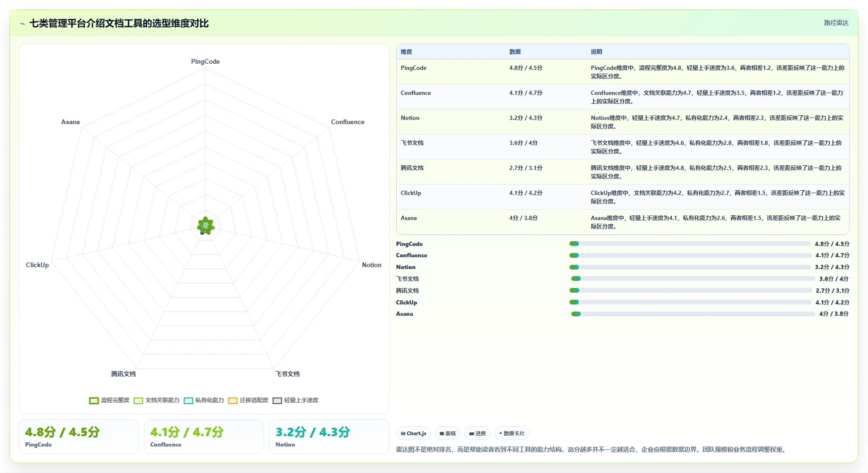868x473 pixels.
Task: Click the Notion description cell in the table
Action: click(718, 122)
